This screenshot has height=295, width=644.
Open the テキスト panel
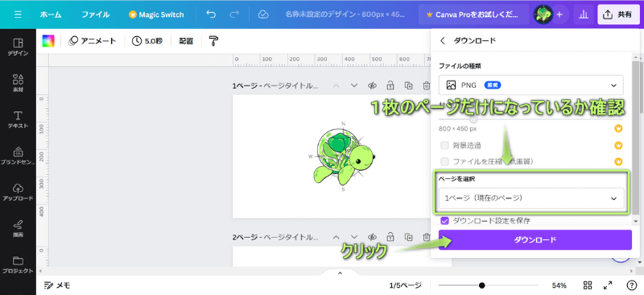click(x=18, y=119)
